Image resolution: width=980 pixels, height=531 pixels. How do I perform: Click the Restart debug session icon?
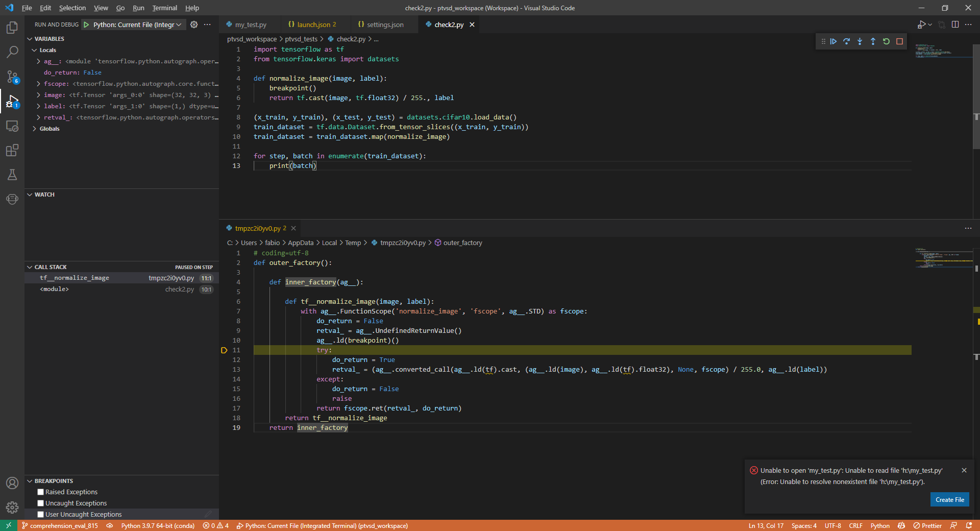[x=886, y=41]
